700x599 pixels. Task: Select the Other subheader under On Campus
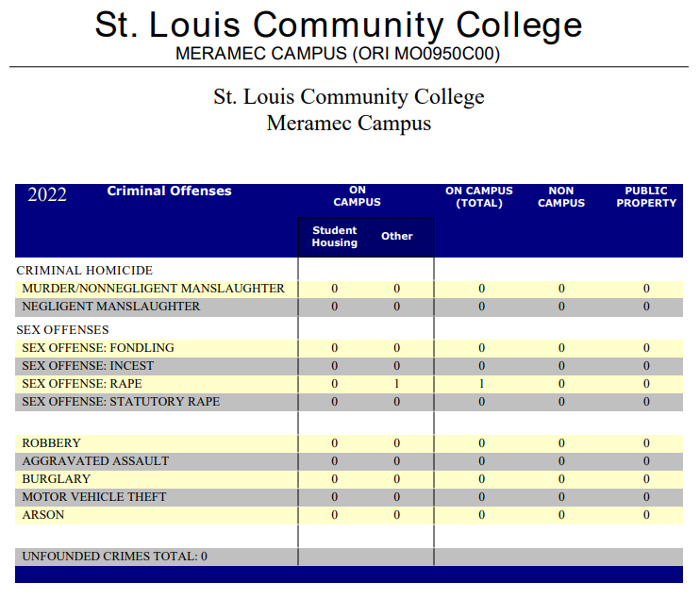tap(397, 237)
